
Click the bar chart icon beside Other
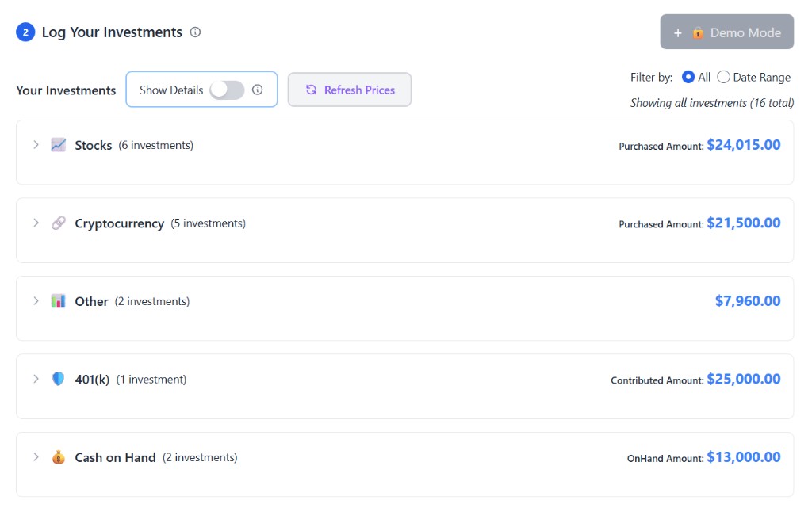[x=58, y=301]
